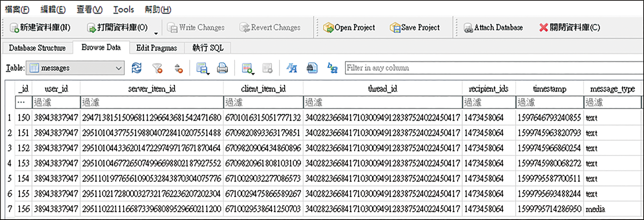Viewport: 644px width, 220px height.
Task: Open the 查看(V) menu
Action: point(90,10)
